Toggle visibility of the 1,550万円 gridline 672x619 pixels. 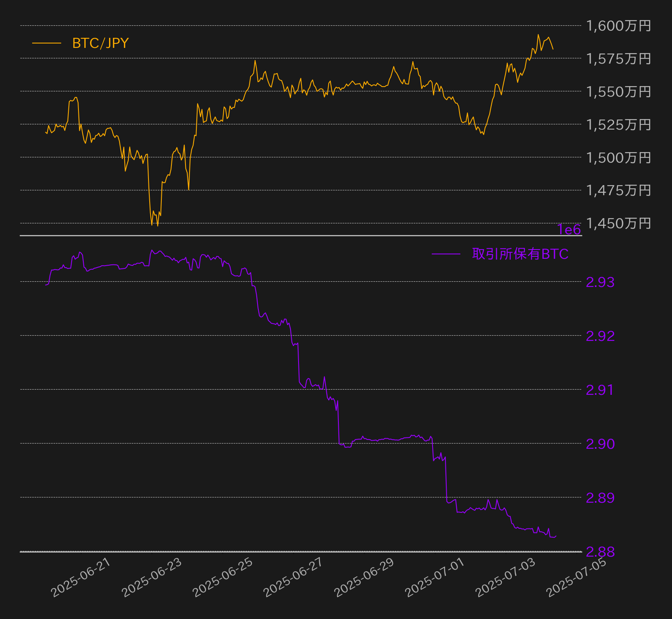point(282,91)
